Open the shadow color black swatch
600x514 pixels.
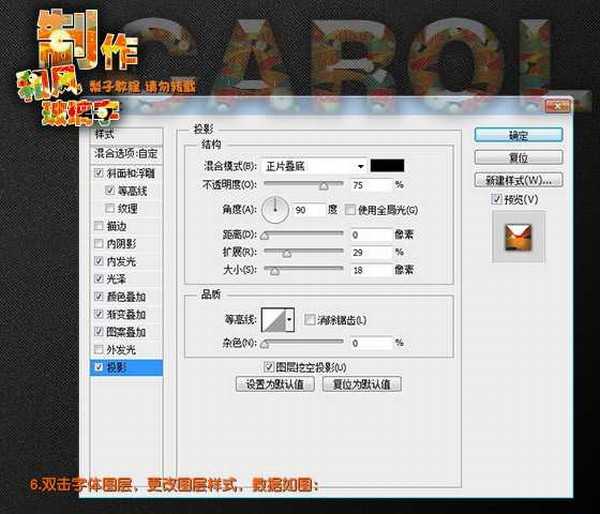point(387,166)
